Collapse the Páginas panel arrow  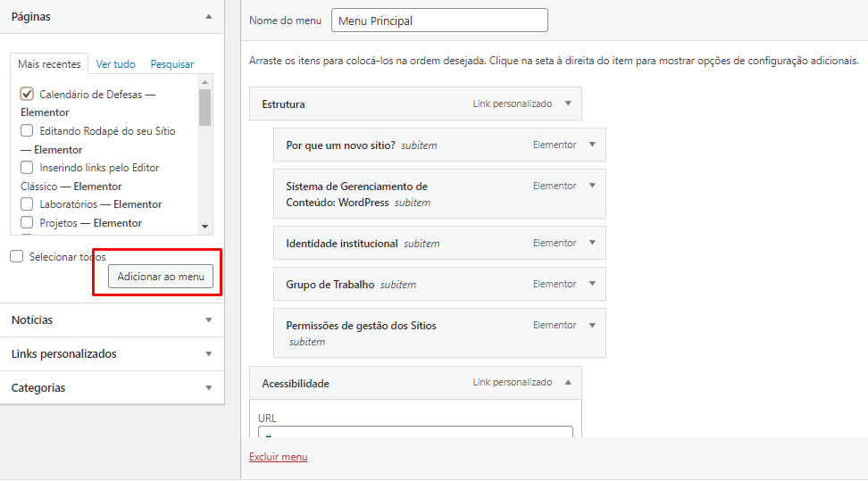pyautogui.click(x=208, y=17)
